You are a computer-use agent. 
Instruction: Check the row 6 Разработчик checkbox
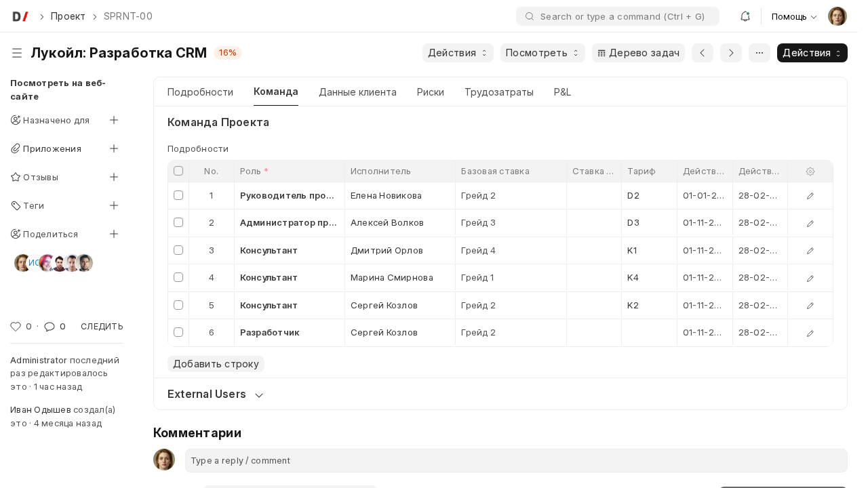(178, 332)
